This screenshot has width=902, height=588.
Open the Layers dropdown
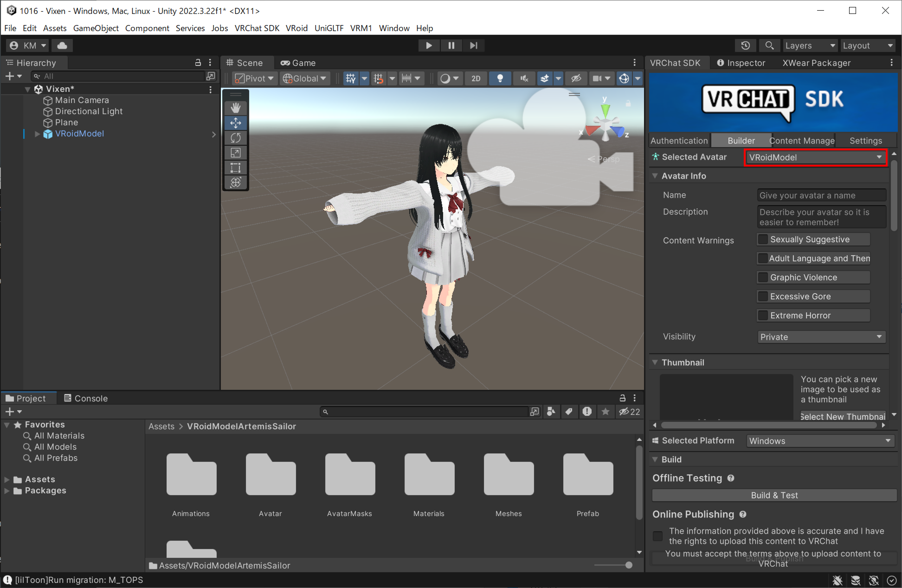810,45
